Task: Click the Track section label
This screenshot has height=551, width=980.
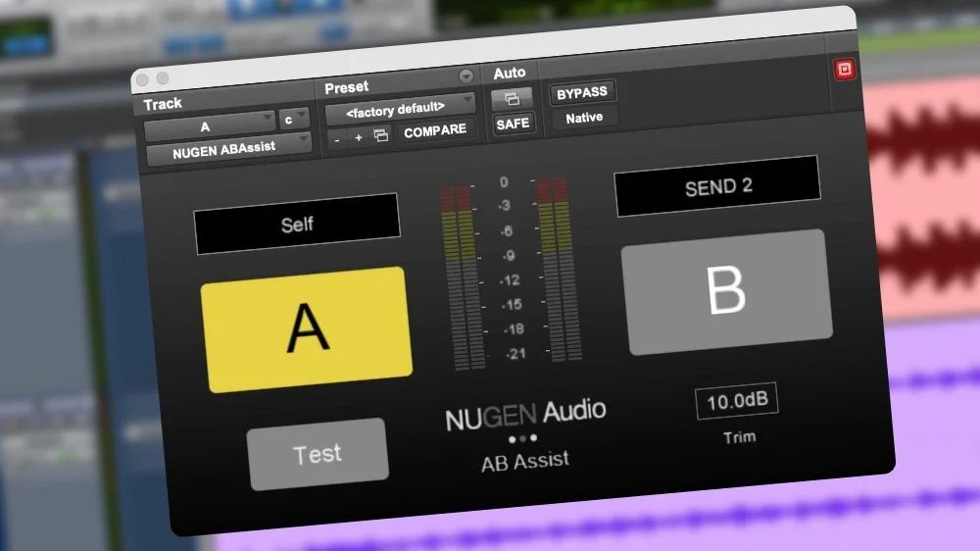Action: [163, 104]
